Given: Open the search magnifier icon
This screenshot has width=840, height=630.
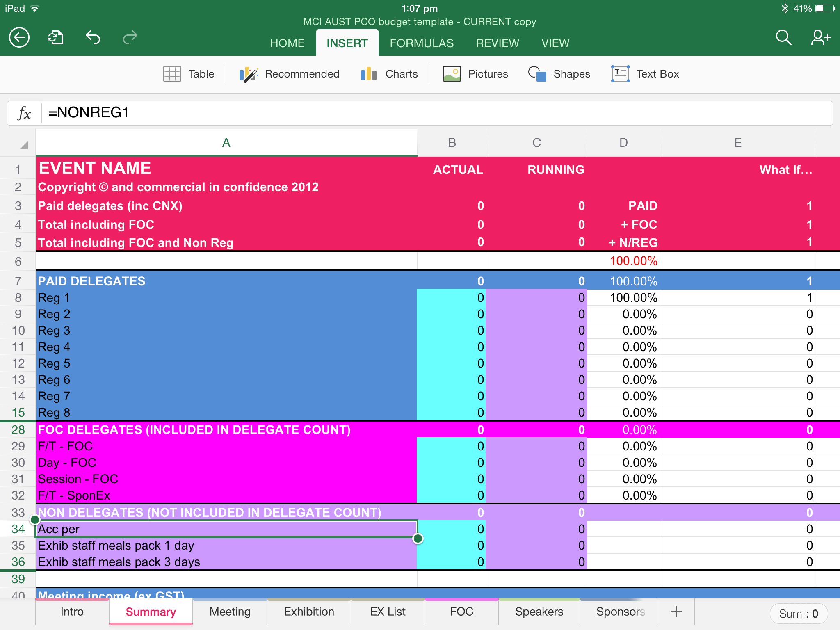Looking at the screenshot, I should pyautogui.click(x=783, y=38).
